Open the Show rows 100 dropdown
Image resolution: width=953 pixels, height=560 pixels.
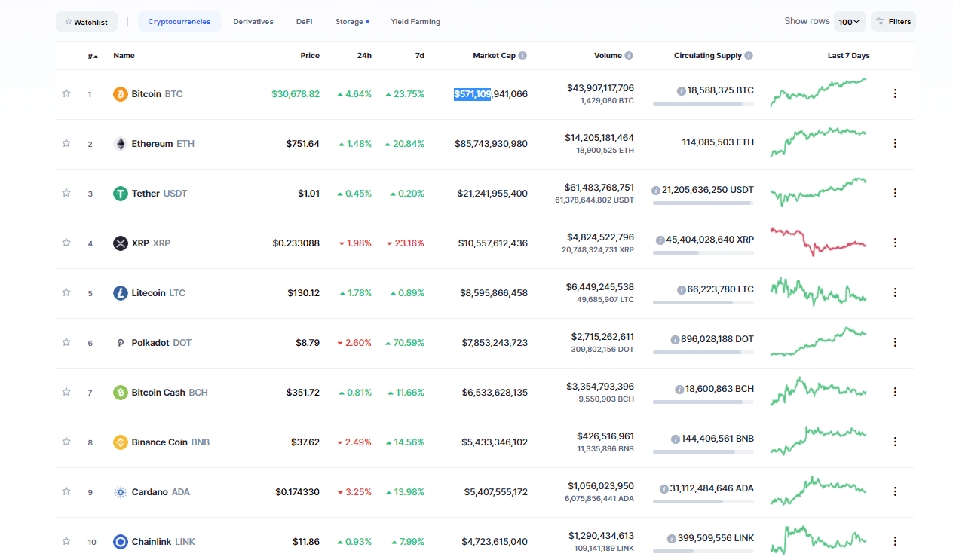(850, 22)
